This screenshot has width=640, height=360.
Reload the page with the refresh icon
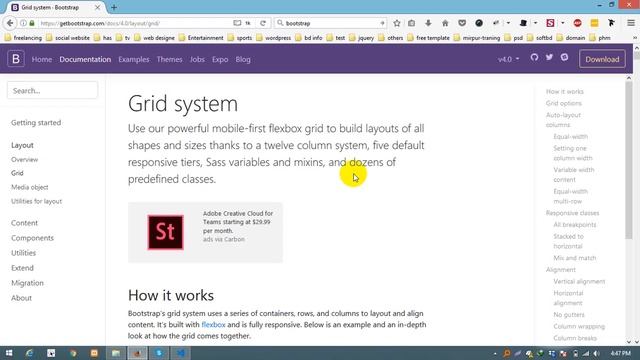click(x=263, y=23)
